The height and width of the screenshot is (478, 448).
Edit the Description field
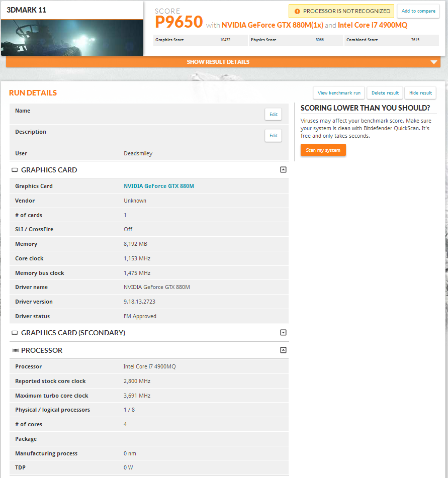coord(273,136)
